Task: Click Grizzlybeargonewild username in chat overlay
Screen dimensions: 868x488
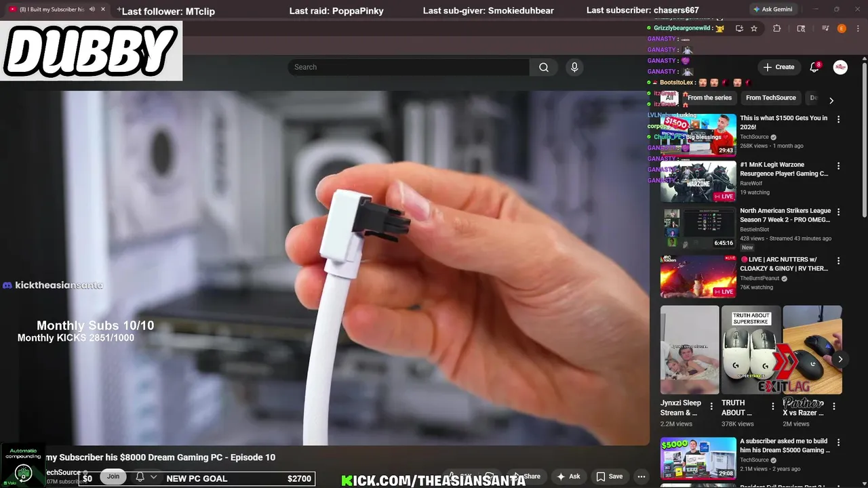Action: click(x=682, y=28)
